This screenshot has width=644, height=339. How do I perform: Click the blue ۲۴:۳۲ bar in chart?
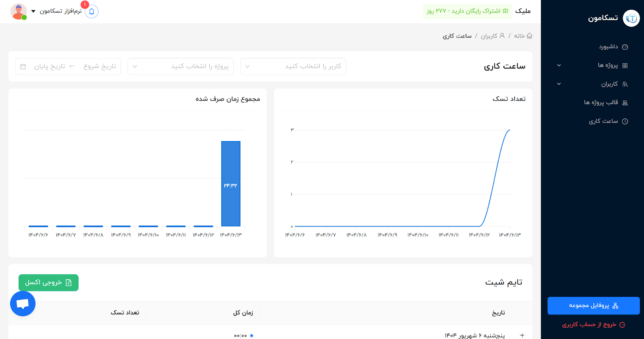click(231, 183)
